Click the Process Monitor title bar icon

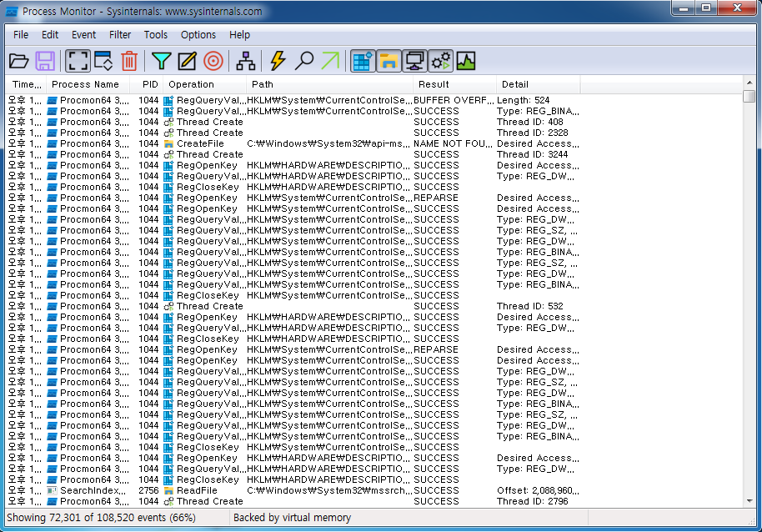(x=12, y=12)
